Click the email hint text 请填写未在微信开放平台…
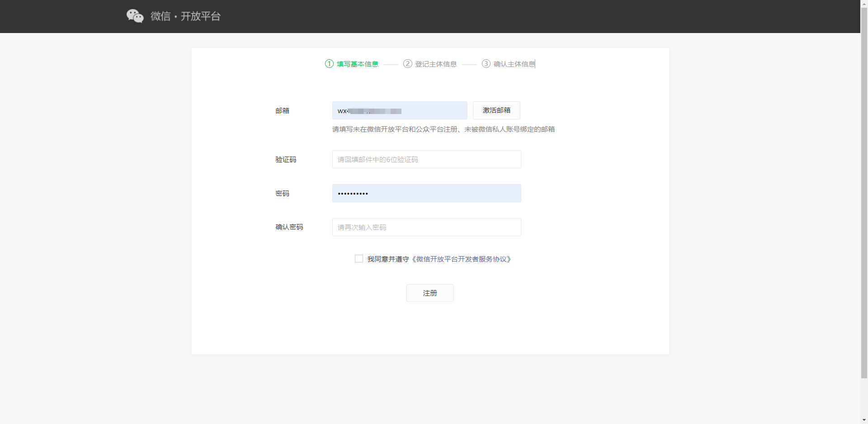The image size is (868, 424). pos(443,129)
